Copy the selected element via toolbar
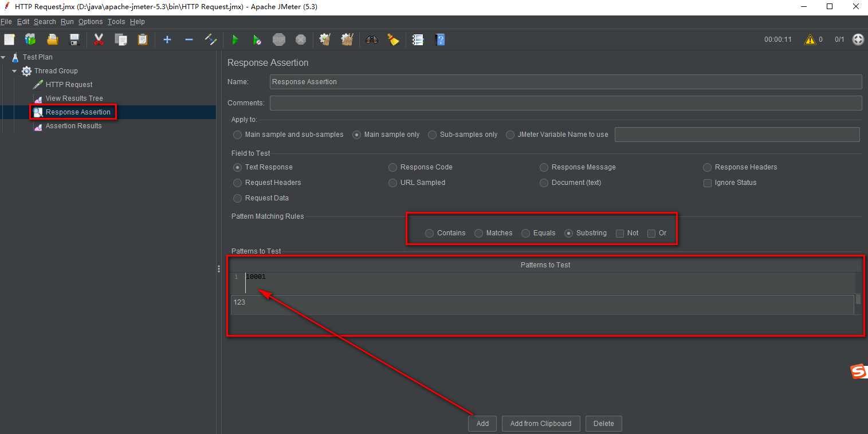 click(x=120, y=40)
